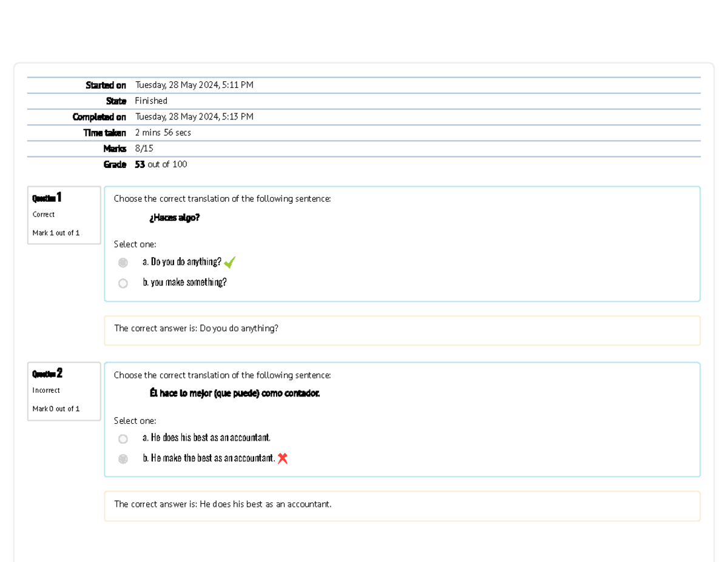This screenshot has width=728, height=562.
Task: Click 'The correct answer is: He does his best as an accountant.'
Action: pos(223,504)
